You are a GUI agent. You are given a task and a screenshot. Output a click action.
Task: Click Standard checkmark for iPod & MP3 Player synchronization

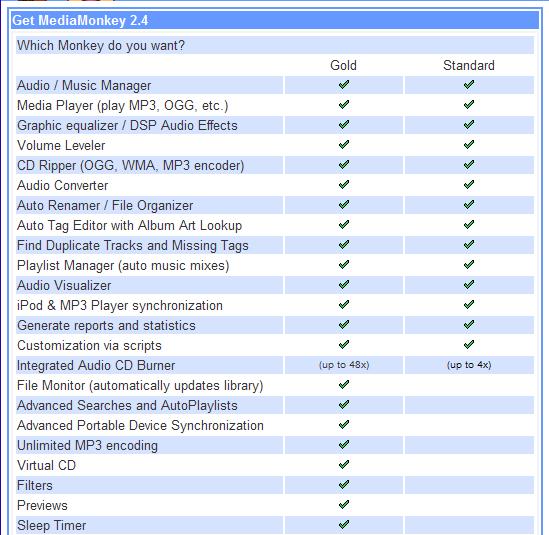tap(469, 304)
